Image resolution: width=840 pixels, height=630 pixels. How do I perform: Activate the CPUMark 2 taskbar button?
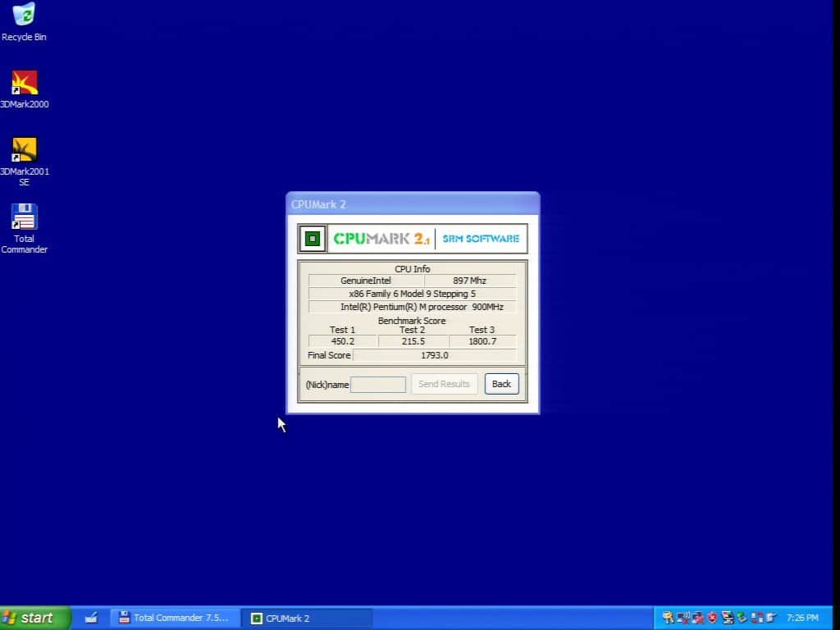point(305,618)
